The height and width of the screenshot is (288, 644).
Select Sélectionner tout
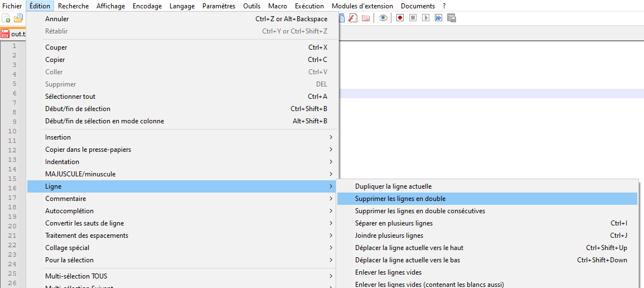[x=183, y=97]
